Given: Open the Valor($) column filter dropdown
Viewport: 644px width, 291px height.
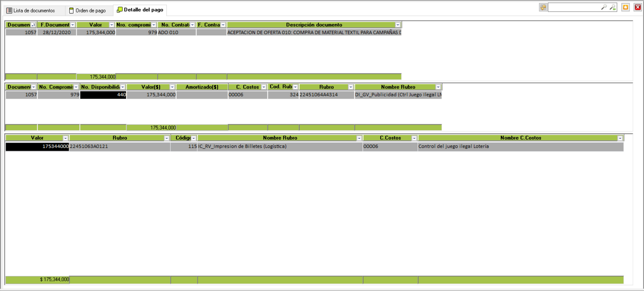Looking at the screenshot, I should pyautogui.click(x=172, y=87).
